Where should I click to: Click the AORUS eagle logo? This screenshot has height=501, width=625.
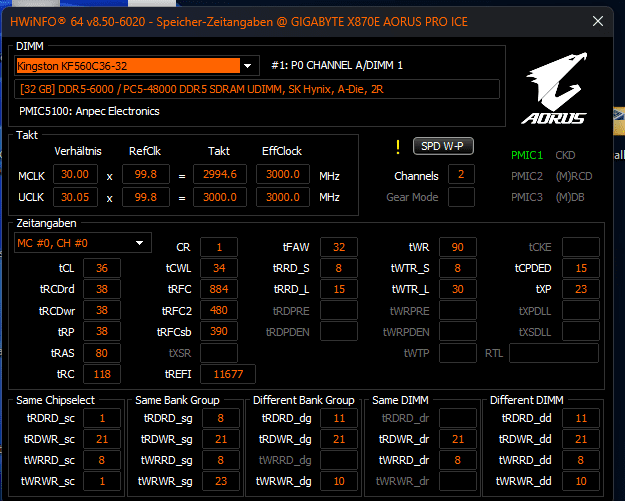[x=554, y=88]
